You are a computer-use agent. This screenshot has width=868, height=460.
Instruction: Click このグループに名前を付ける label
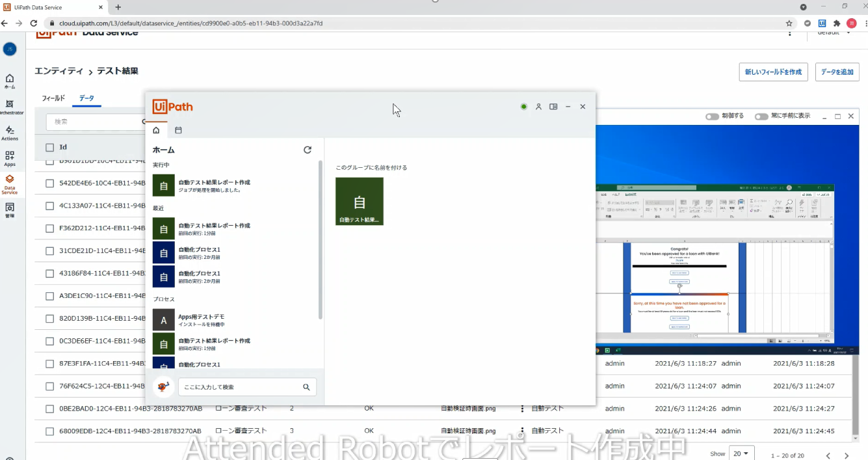pos(371,168)
